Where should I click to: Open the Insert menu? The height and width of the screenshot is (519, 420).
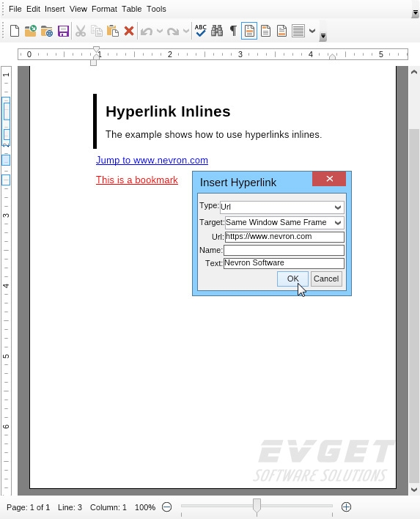click(55, 9)
